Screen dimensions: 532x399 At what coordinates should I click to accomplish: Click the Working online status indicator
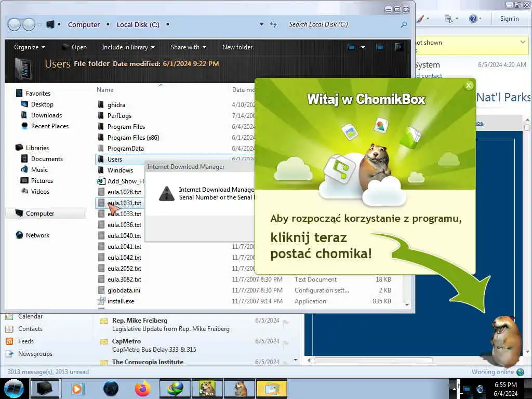[498, 372]
